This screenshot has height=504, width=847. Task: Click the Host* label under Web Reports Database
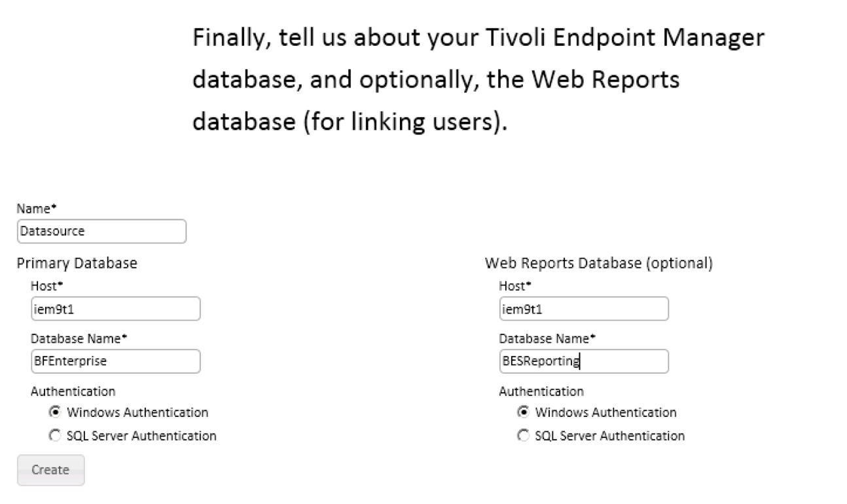click(514, 286)
